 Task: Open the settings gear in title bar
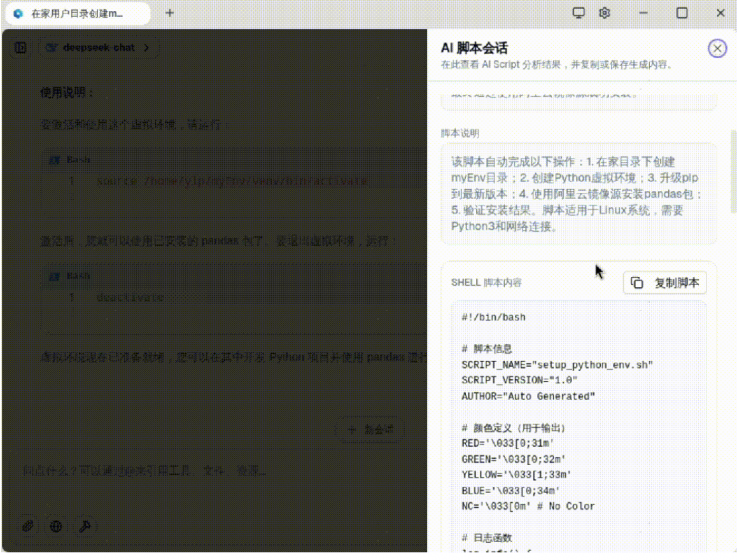[605, 13]
